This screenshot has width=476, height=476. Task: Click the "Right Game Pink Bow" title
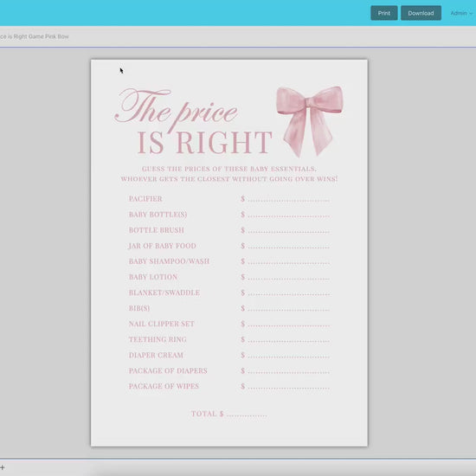tap(35, 36)
